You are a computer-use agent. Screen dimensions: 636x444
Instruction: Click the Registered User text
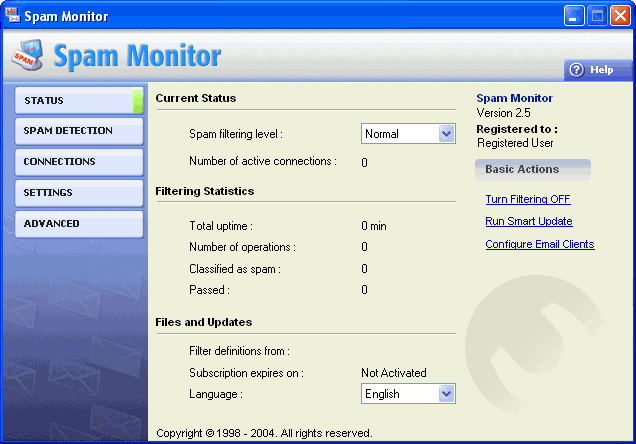pyautogui.click(x=515, y=143)
